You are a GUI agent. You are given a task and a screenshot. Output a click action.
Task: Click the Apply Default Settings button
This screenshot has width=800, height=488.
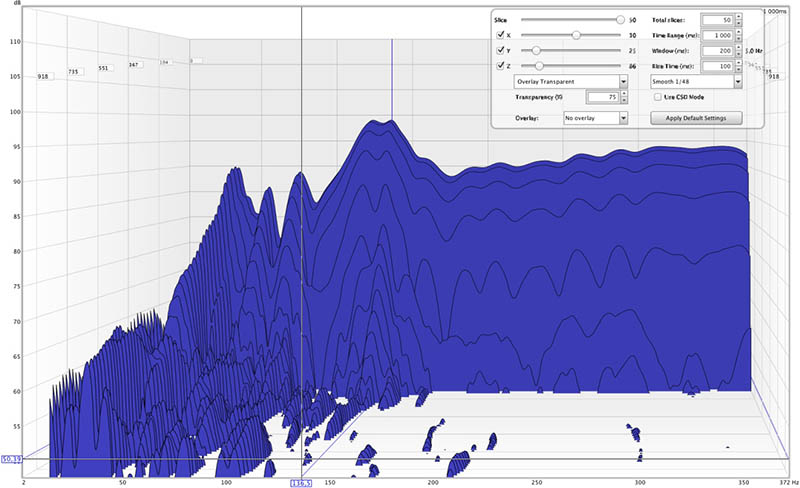(x=696, y=118)
